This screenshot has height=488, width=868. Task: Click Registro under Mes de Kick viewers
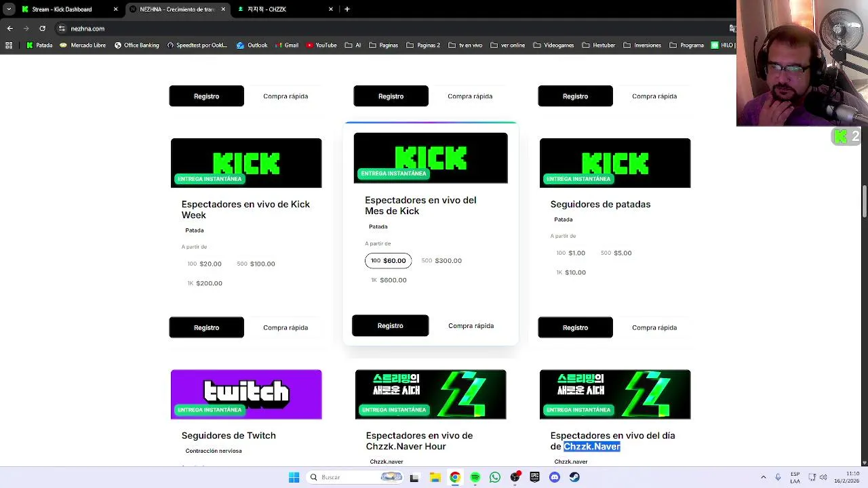click(390, 325)
